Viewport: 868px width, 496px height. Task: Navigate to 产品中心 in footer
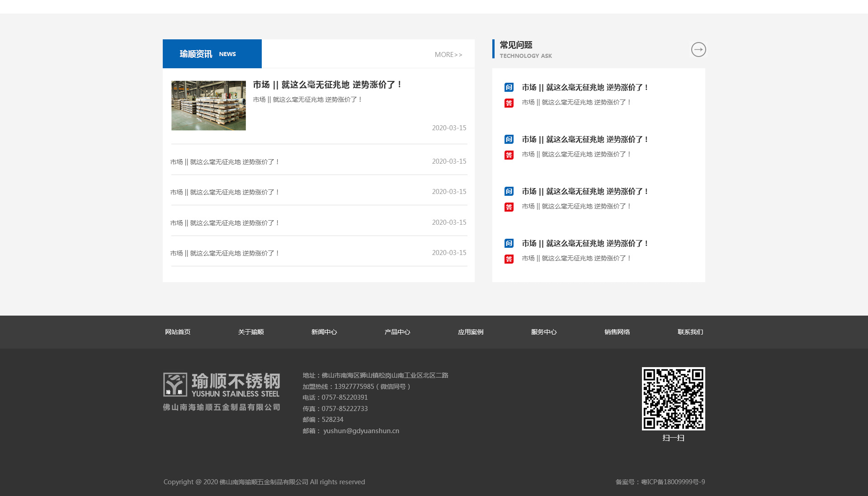point(397,332)
